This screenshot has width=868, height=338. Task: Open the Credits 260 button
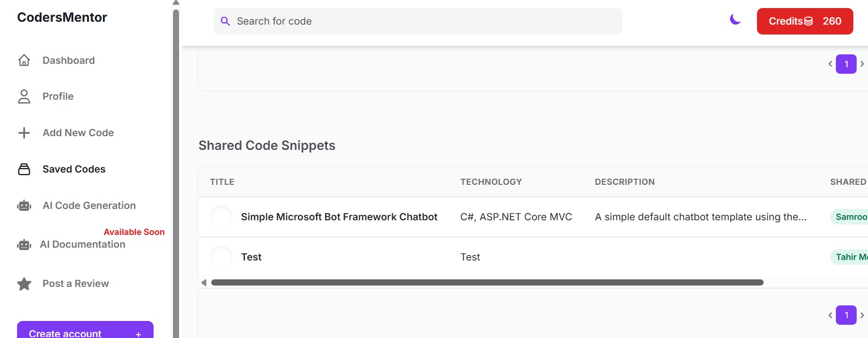pos(805,21)
